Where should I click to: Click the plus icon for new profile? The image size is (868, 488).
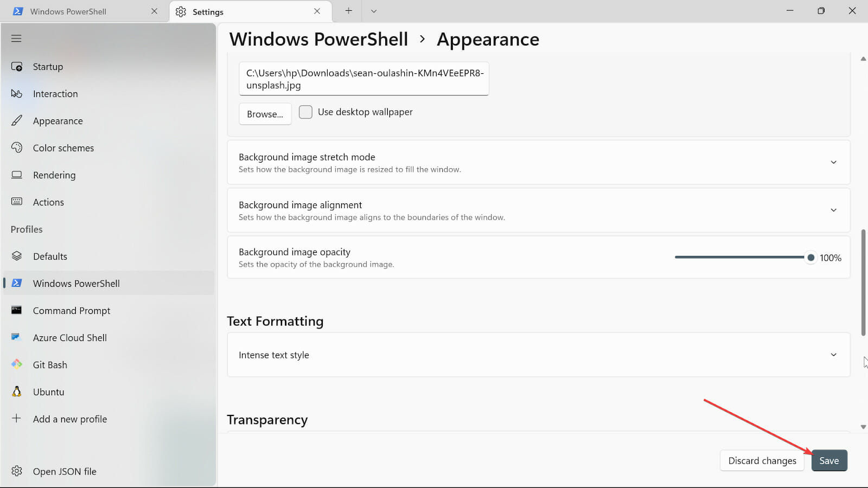pyautogui.click(x=17, y=418)
